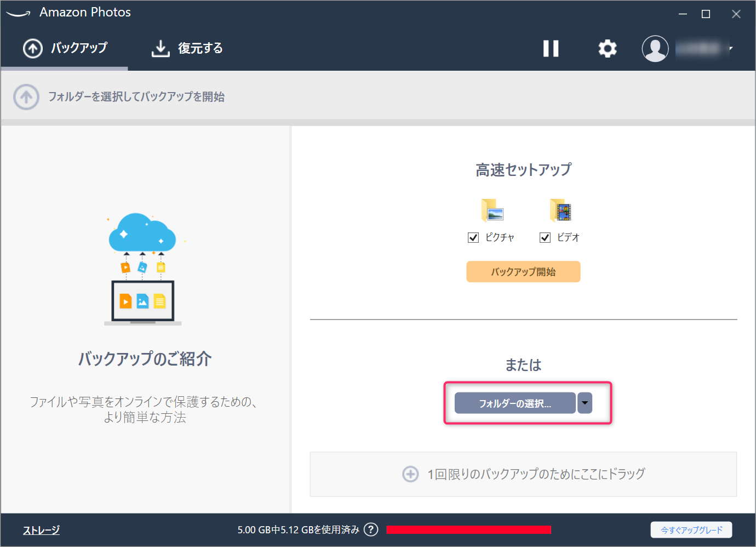756x547 pixels.
Task: Click the plus circle icon in drag area
Action: tap(410, 474)
